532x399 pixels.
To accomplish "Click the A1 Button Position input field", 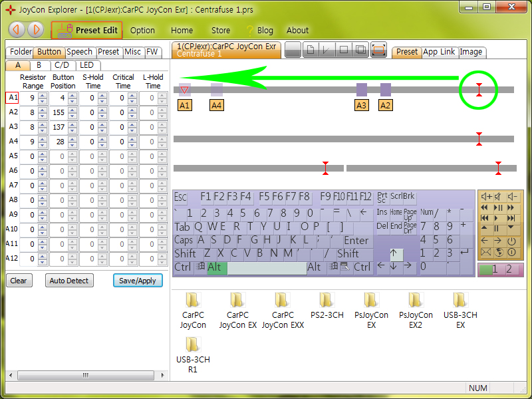I will tap(59, 98).
